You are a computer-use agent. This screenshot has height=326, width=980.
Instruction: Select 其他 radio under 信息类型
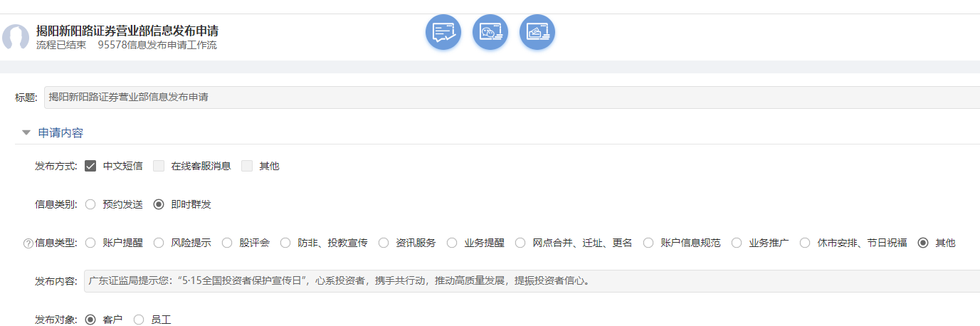(923, 243)
